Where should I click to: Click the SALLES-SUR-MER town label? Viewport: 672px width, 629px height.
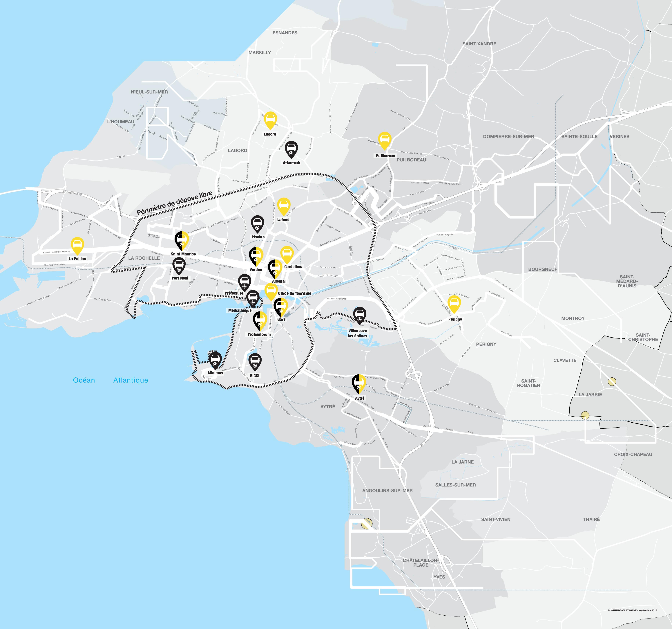point(455,485)
